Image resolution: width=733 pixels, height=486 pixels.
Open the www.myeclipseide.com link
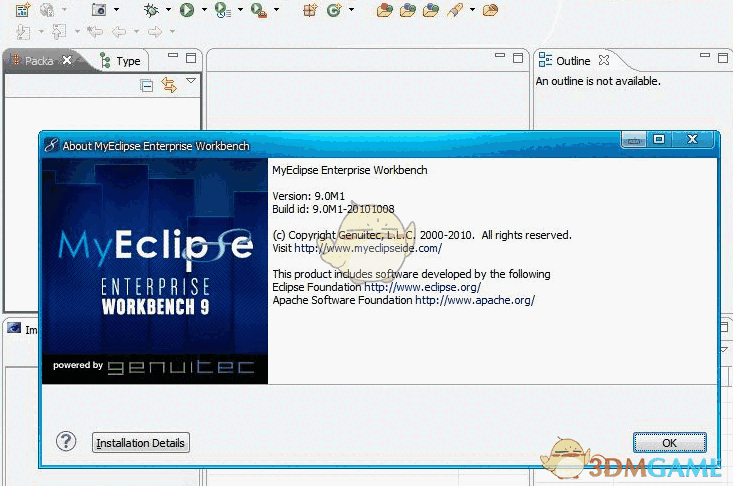point(367,248)
